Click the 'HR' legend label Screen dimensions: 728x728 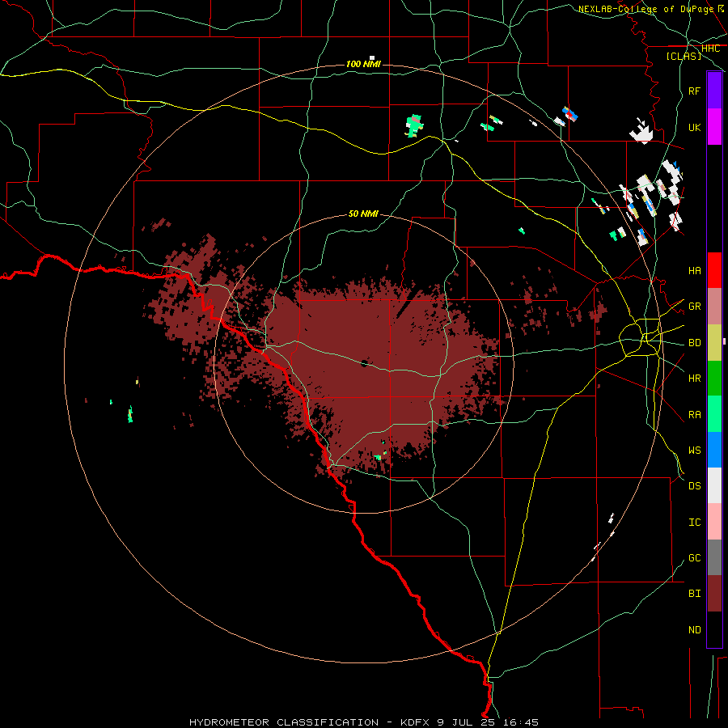click(x=694, y=379)
